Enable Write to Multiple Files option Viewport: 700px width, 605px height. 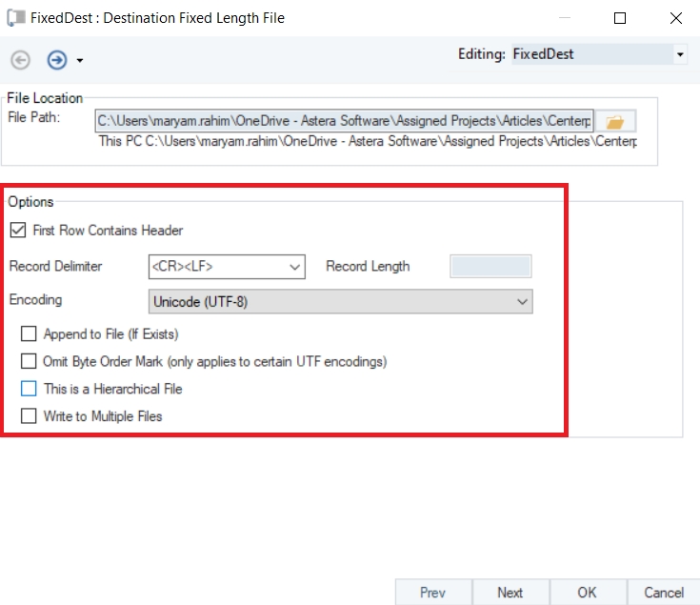[x=29, y=416]
